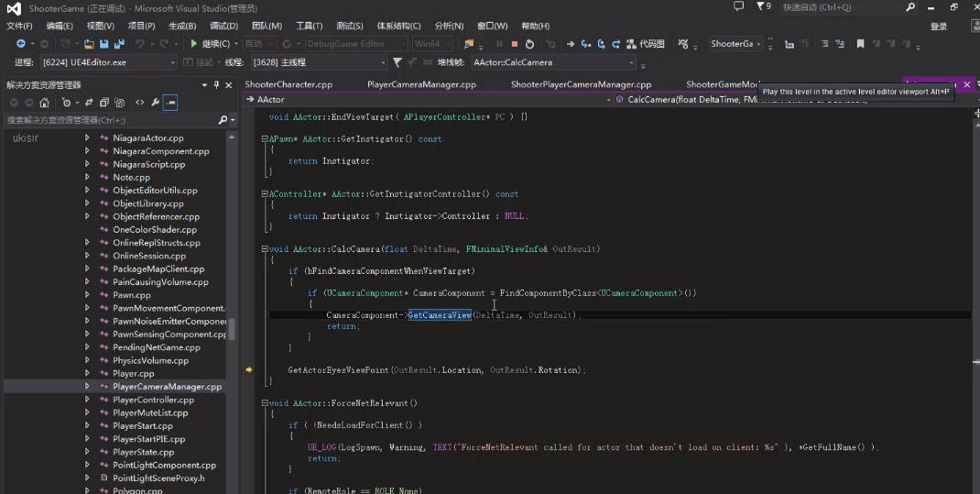The width and height of the screenshot is (980, 494).
Task: Toggle Show All Files icon
Action: pos(119,102)
